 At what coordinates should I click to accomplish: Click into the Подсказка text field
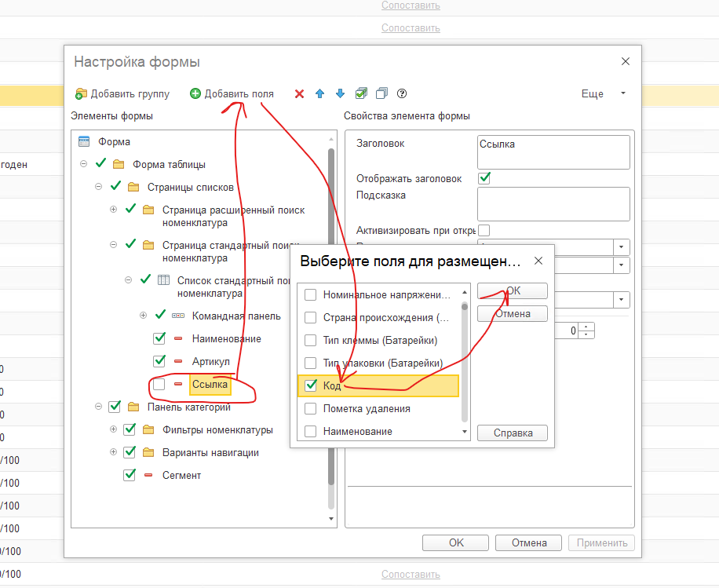(553, 203)
